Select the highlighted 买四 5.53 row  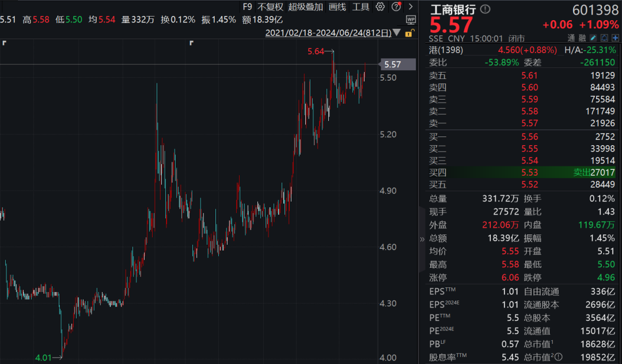click(x=522, y=172)
